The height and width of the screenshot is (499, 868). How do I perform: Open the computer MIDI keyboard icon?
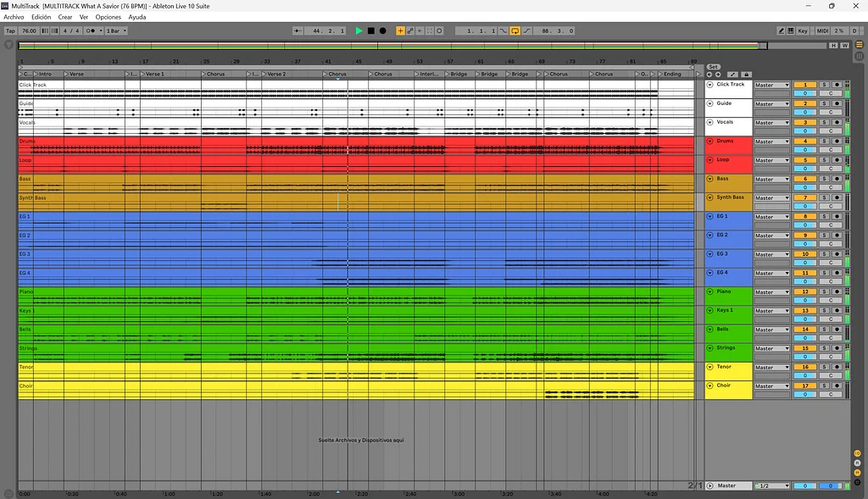point(791,31)
